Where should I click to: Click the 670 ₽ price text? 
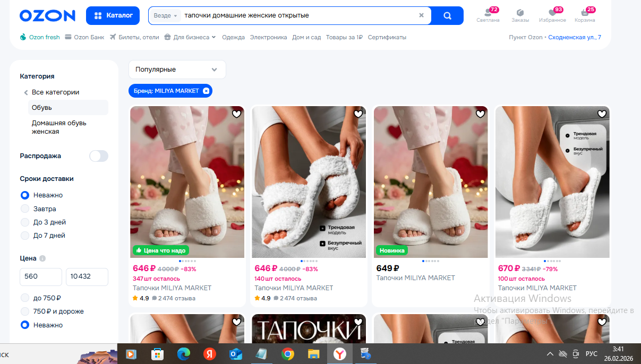pyautogui.click(x=509, y=268)
